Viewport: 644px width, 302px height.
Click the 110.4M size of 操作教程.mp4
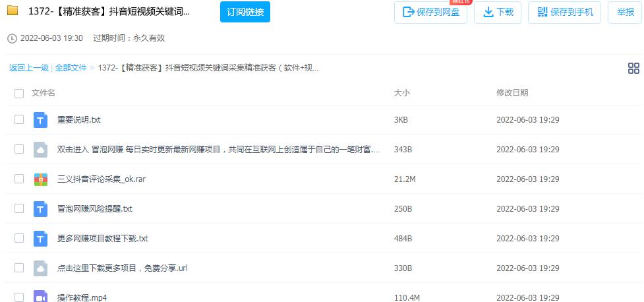tap(407, 297)
